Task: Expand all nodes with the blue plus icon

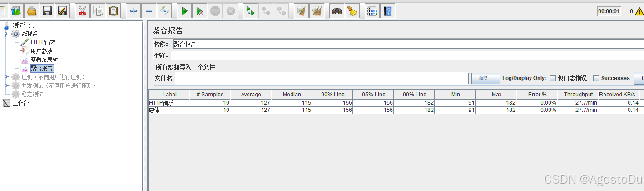Action: (133, 10)
